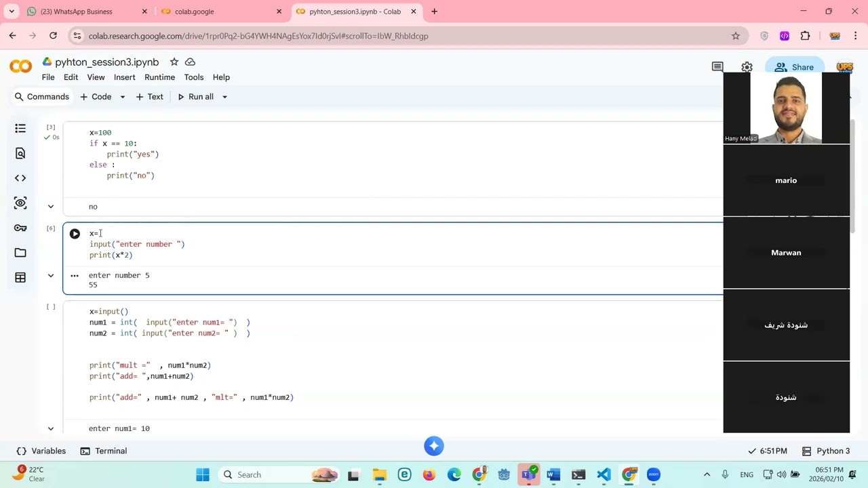Open the code snippets panel

coord(20,178)
